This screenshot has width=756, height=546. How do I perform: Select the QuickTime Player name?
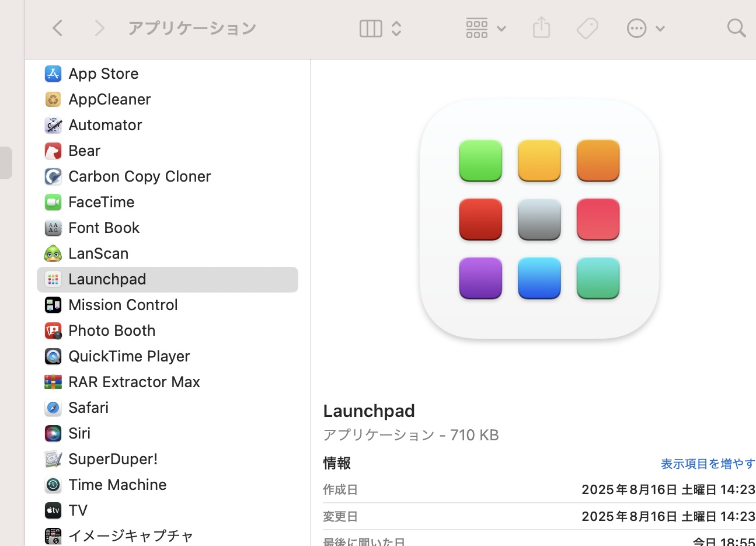[x=129, y=356]
